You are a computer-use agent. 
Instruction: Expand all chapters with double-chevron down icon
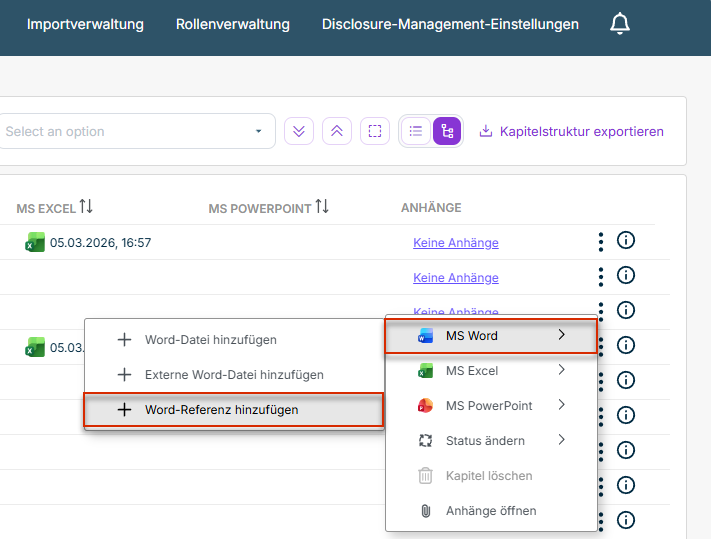click(x=299, y=131)
